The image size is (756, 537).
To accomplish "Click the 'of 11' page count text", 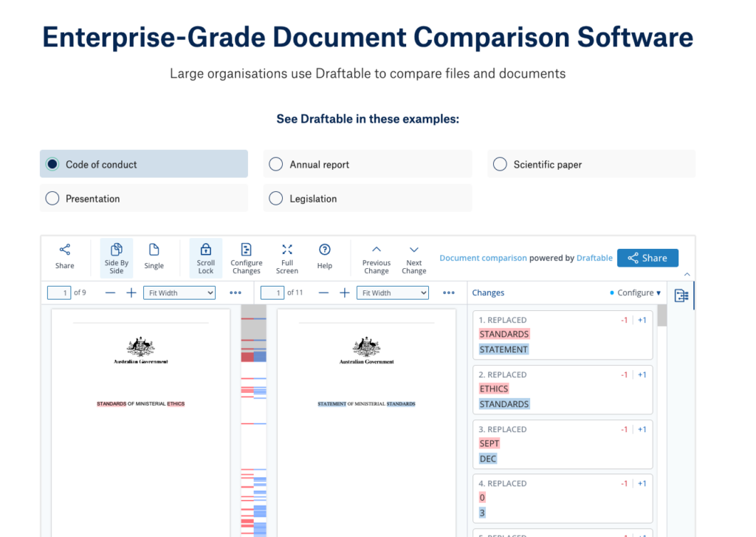I will [x=295, y=293].
